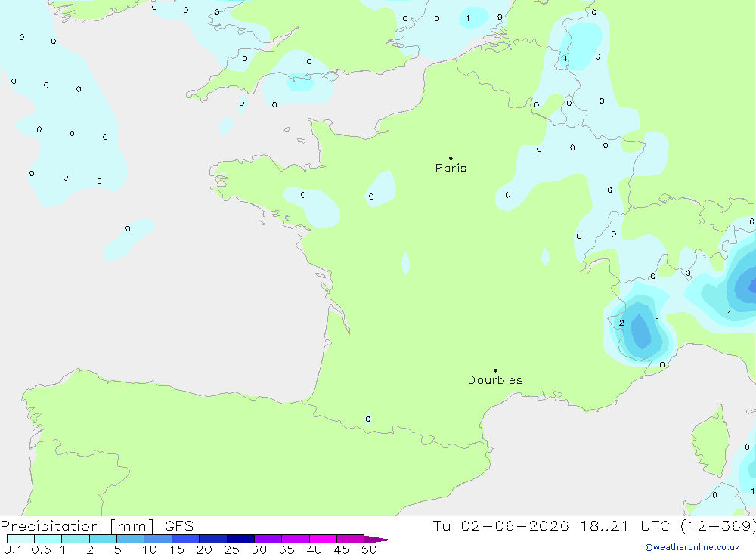The width and height of the screenshot is (756, 554).
Task: Click the Dourbies location label
Action: 495,380
